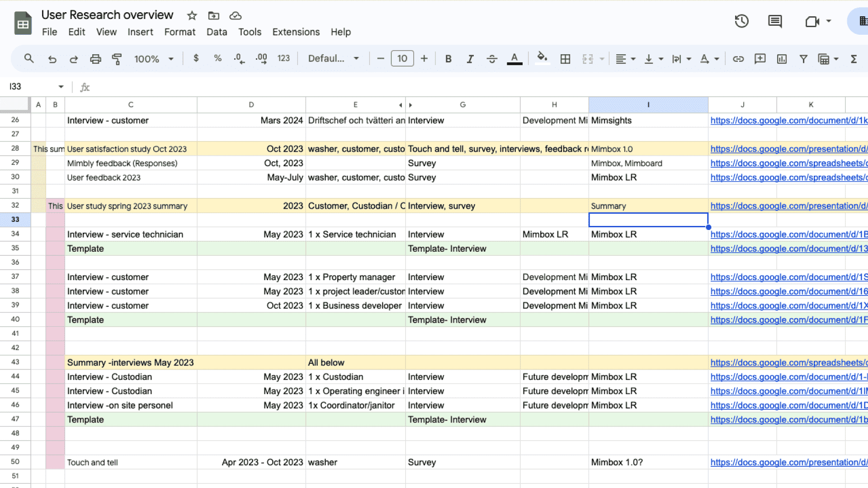Insert a chart

coord(782,59)
